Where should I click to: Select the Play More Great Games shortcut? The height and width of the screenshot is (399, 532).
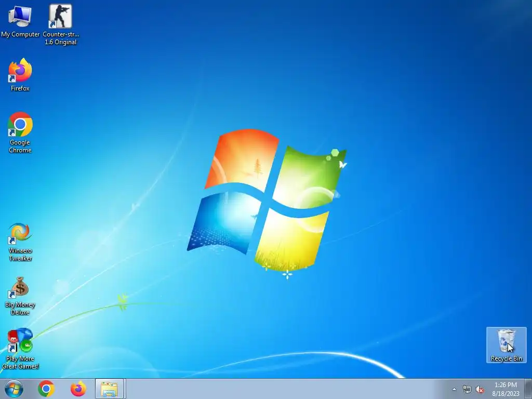pos(20,349)
